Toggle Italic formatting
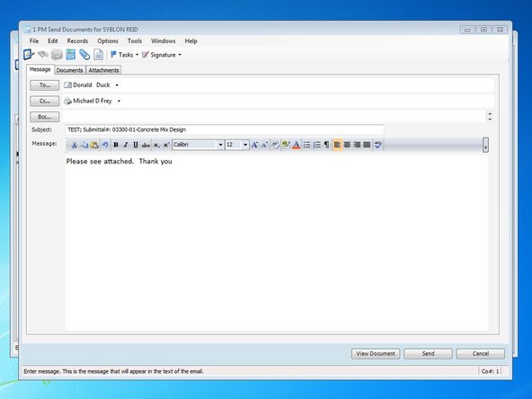This screenshot has width=532, height=399. click(x=126, y=145)
